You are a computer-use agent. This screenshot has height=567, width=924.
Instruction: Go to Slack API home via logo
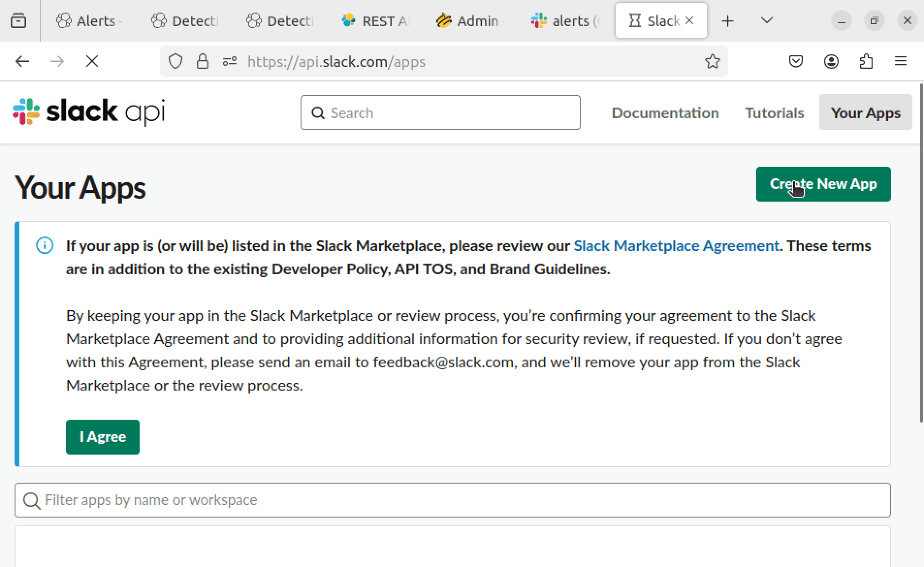[89, 112]
